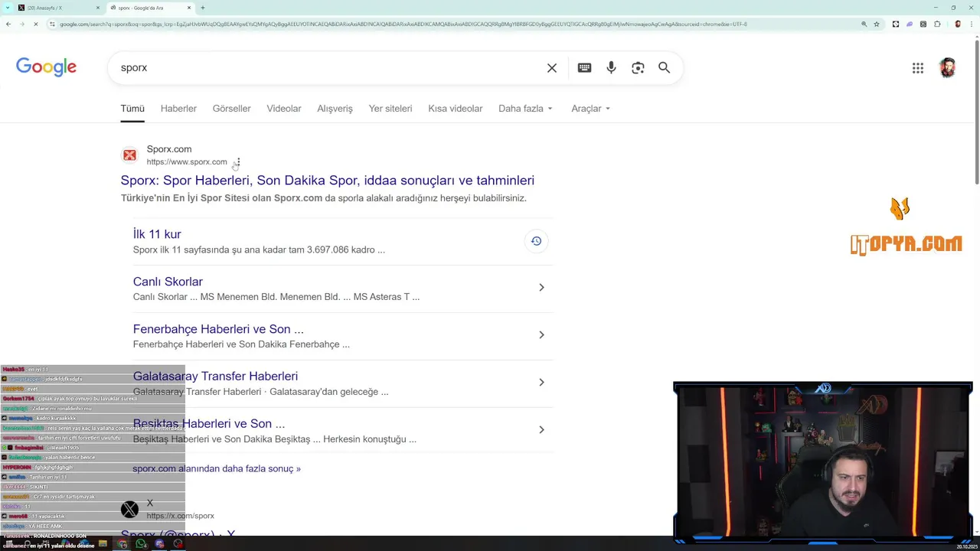
Task: Open WhatsApp from the Windows taskbar
Action: pyautogui.click(x=141, y=544)
